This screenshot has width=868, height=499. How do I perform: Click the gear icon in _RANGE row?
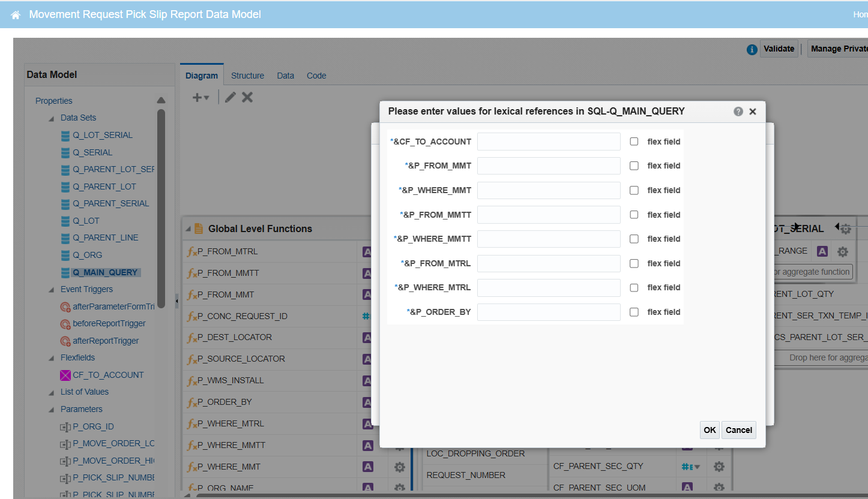click(x=843, y=252)
